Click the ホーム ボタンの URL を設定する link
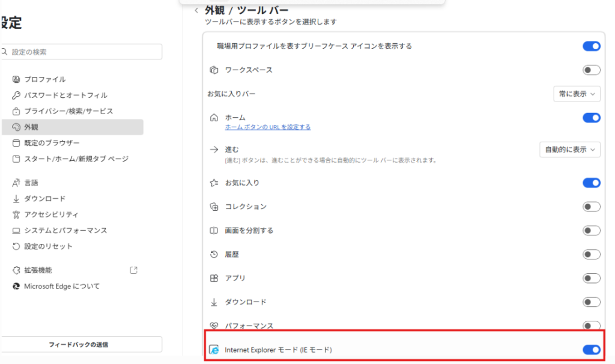 [x=268, y=127]
